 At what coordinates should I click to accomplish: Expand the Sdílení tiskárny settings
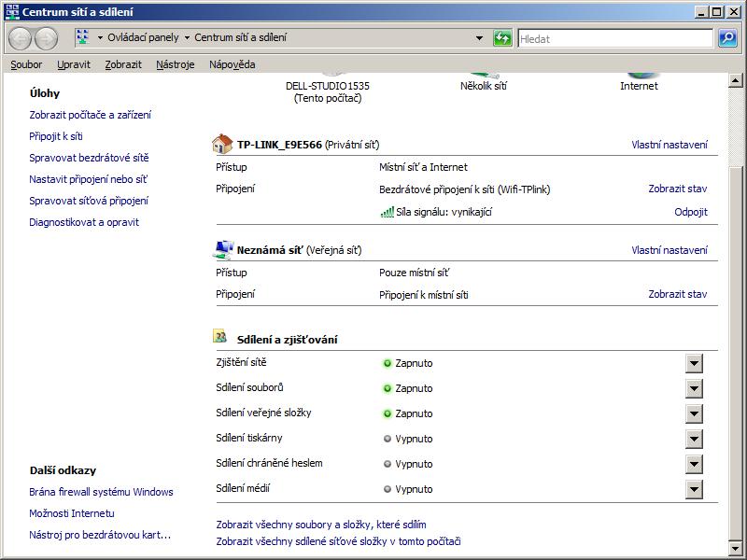693,439
